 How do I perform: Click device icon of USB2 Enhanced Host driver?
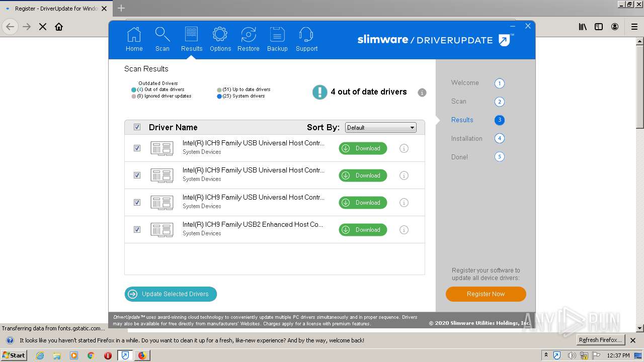(162, 230)
